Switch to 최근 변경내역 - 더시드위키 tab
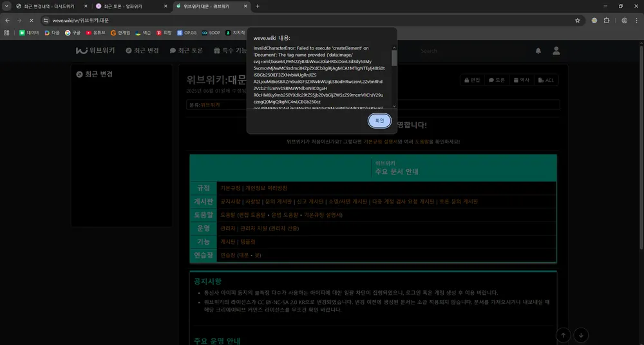Viewport: 644px width, 345px height. (x=49, y=6)
